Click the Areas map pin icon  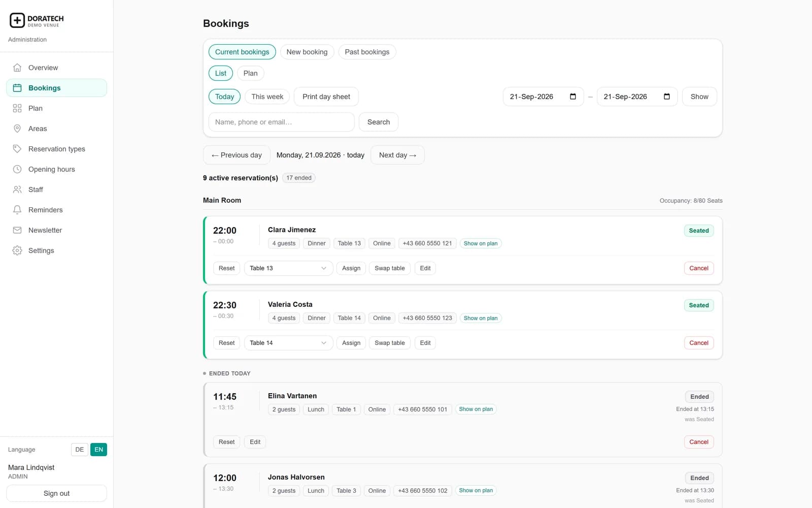click(x=17, y=129)
